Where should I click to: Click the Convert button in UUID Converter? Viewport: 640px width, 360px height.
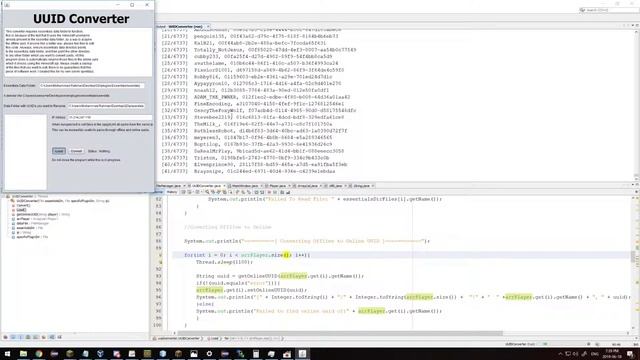(76, 151)
